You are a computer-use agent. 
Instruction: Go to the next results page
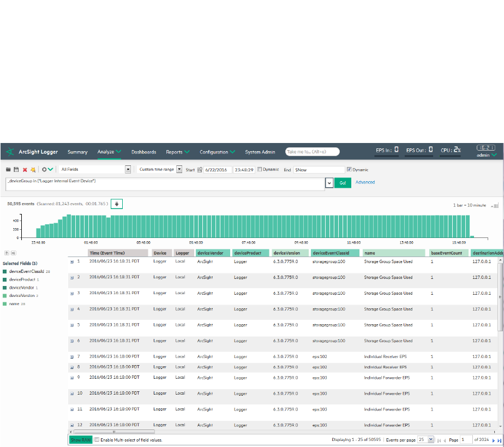[494, 440]
